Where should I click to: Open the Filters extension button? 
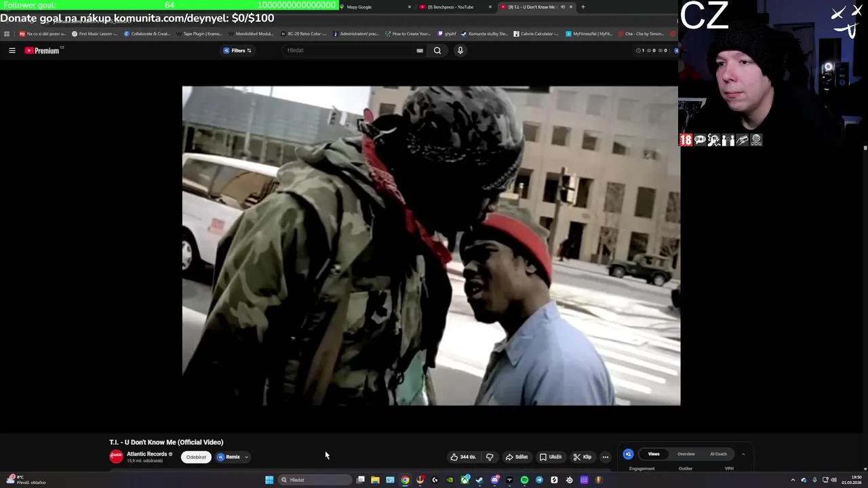[x=237, y=50]
